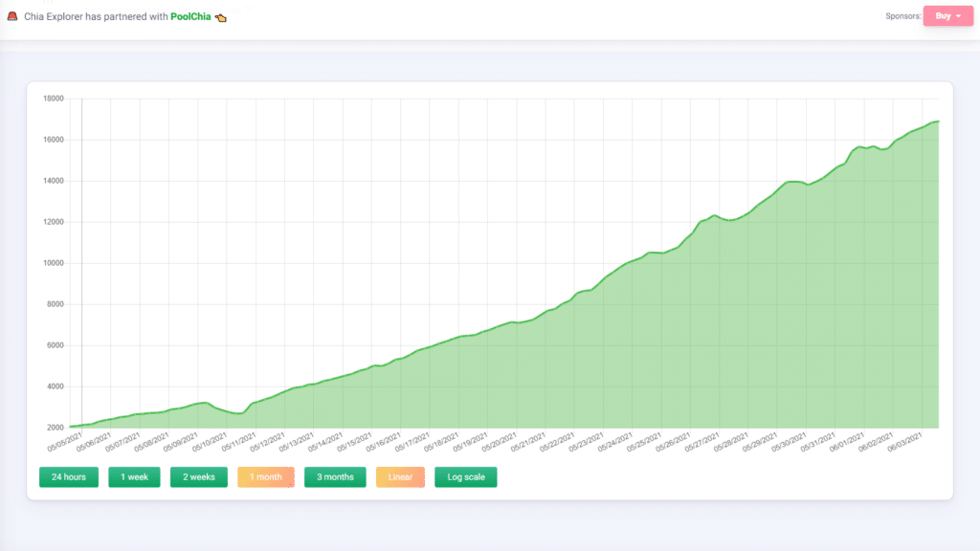
Task: Click the pointing hand icon after PoolChia
Action: pos(221,17)
